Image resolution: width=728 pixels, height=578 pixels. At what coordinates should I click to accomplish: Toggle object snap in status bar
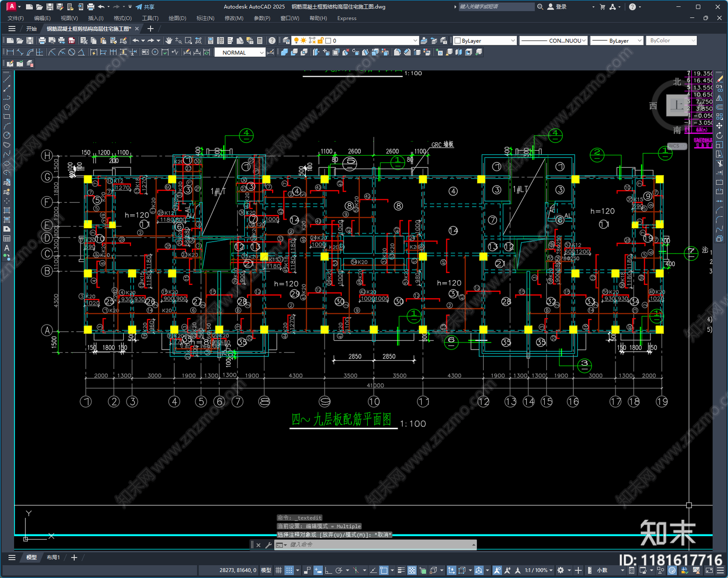[384, 570]
